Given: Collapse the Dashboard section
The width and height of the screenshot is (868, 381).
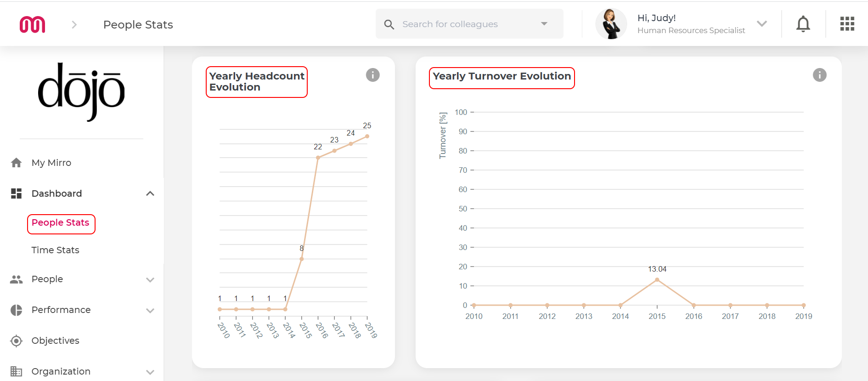Looking at the screenshot, I should pyautogui.click(x=150, y=193).
